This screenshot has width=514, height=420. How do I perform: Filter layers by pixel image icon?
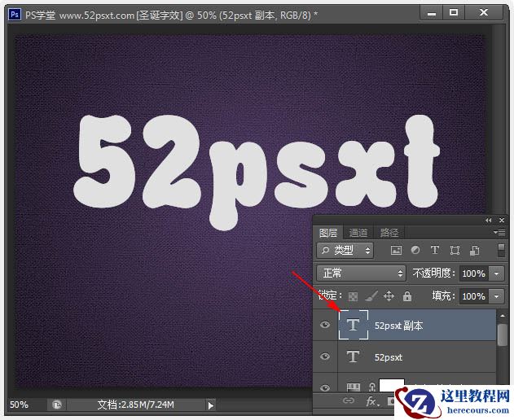[396, 251]
